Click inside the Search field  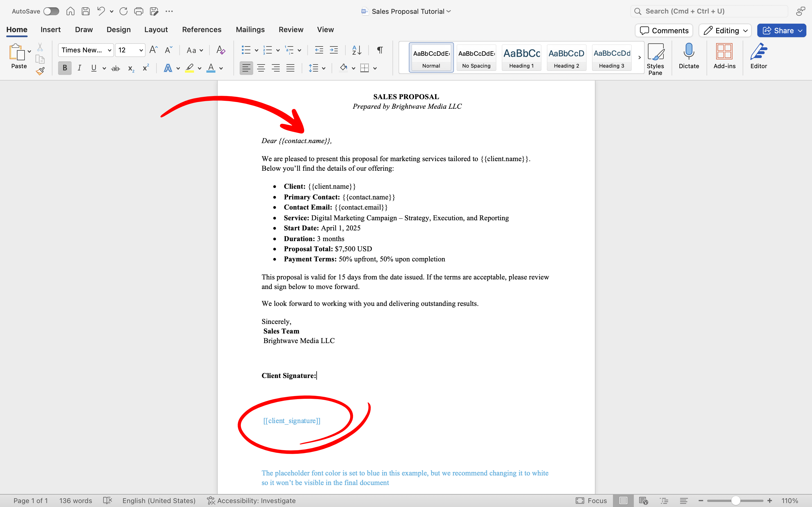click(x=708, y=11)
